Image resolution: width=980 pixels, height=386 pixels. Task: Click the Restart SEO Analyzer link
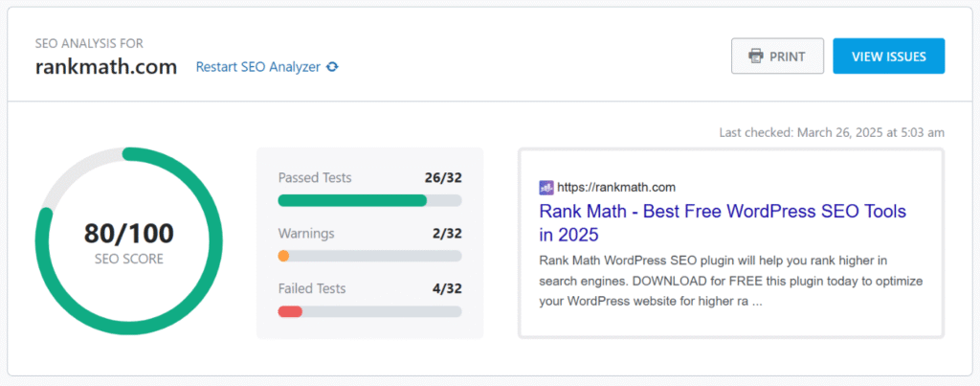[x=257, y=67]
